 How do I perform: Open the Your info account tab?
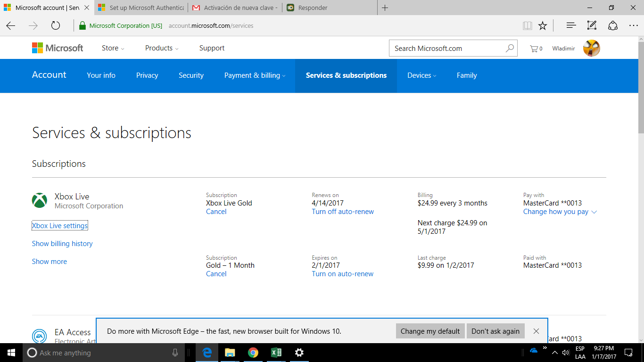[101, 75]
